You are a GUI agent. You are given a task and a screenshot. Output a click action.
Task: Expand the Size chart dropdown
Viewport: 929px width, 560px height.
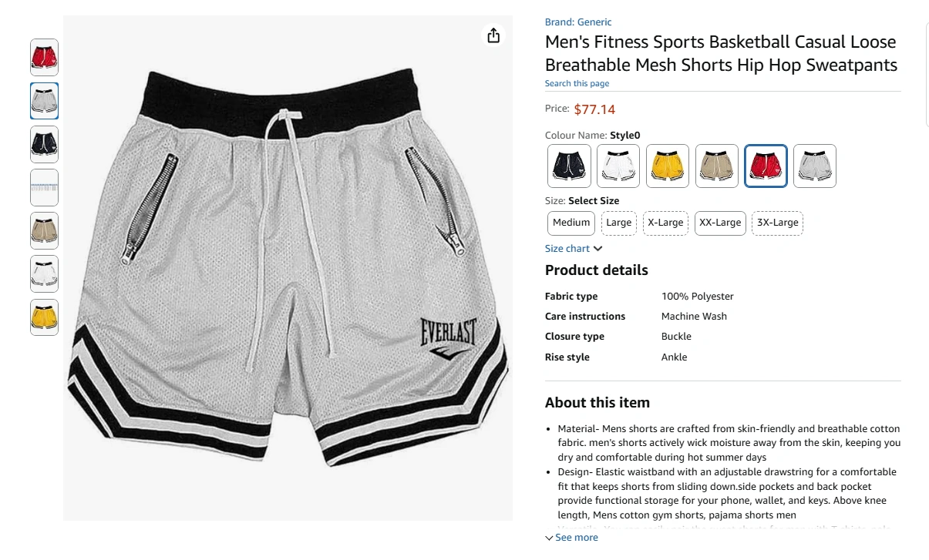pos(574,249)
